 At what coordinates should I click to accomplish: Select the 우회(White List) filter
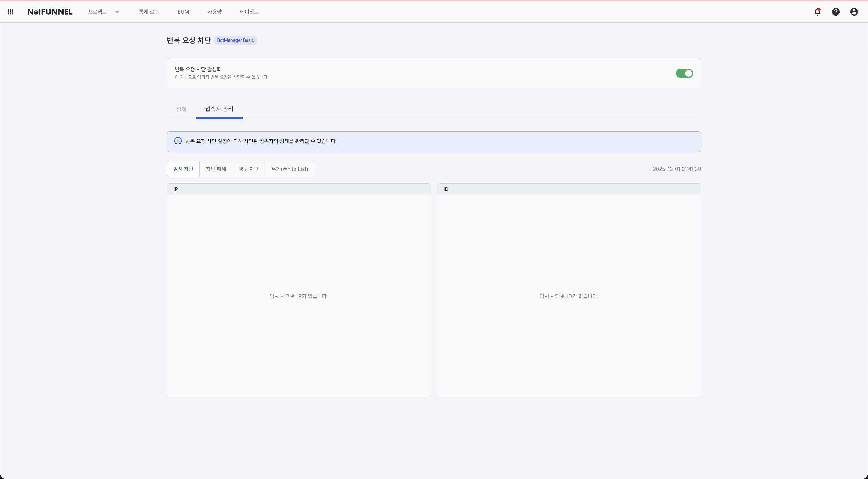point(290,169)
